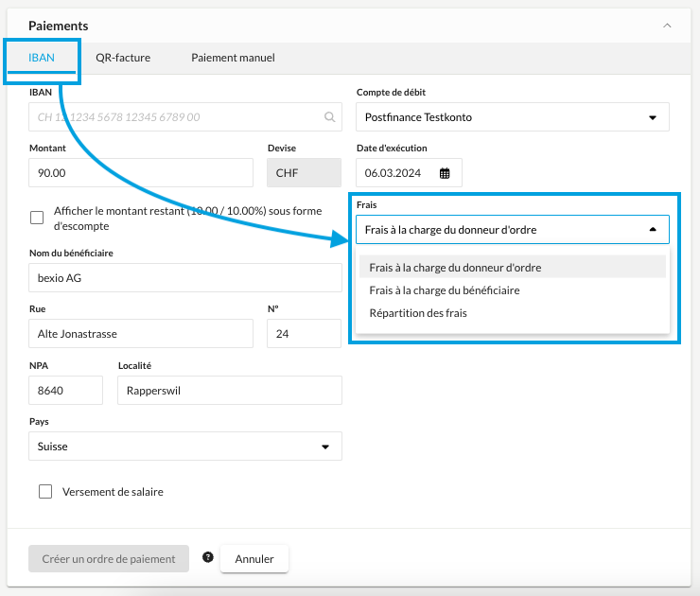The width and height of the screenshot is (700, 596).
Task: Enable showing remaining amount as escompte
Action: (x=37, y=218)
